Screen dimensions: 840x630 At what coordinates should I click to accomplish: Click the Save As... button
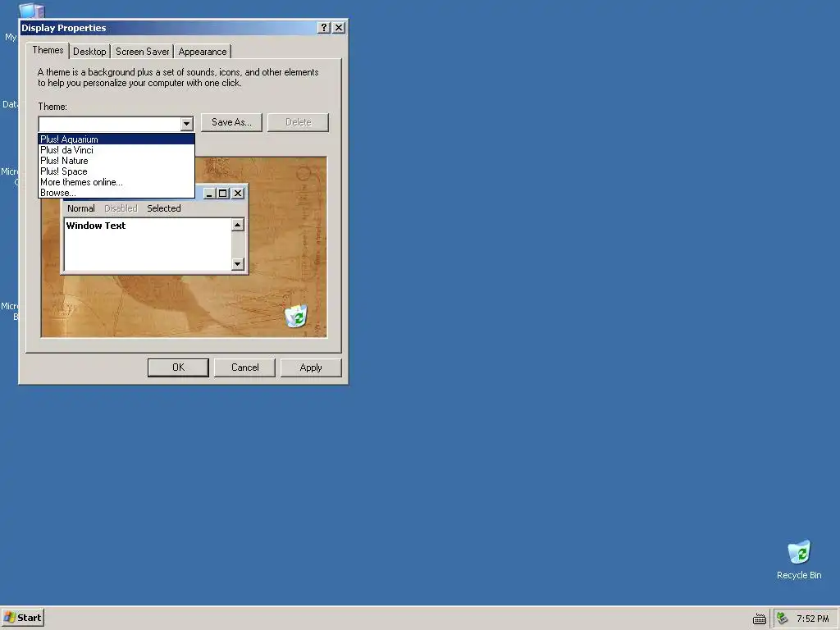pyautogui.click(x=231, y=122)
